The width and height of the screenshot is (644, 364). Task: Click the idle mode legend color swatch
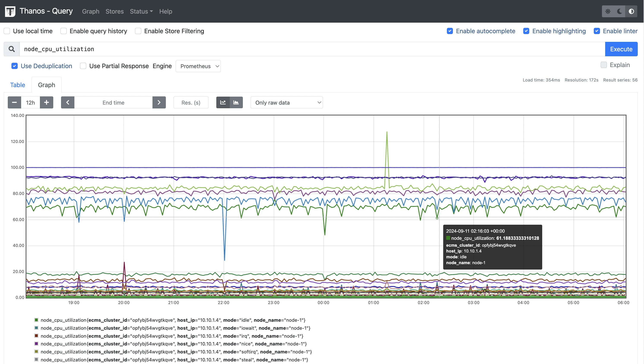click(36, 320)
